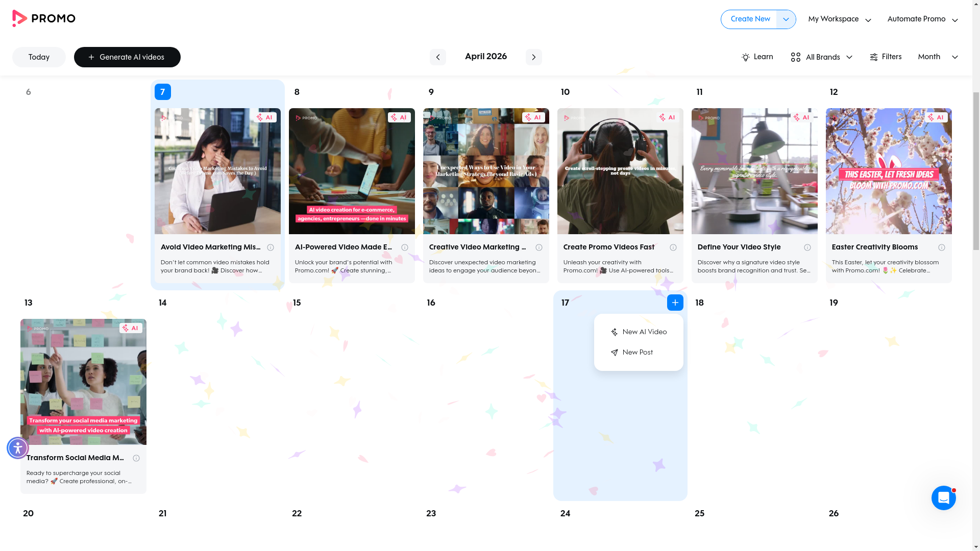
Task: Click the next month arrow
Action: [x=534, y=57]
